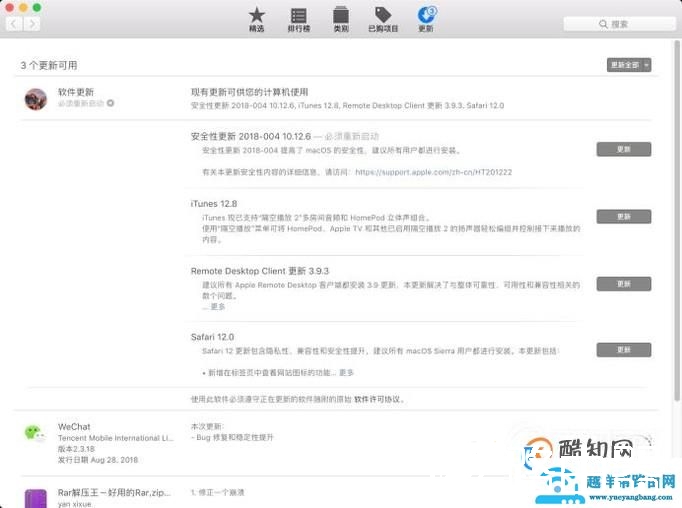Click WeChat version '版本2.3.18' text
The height and width of the screenshot is (508, 682).
click(76, 449)
